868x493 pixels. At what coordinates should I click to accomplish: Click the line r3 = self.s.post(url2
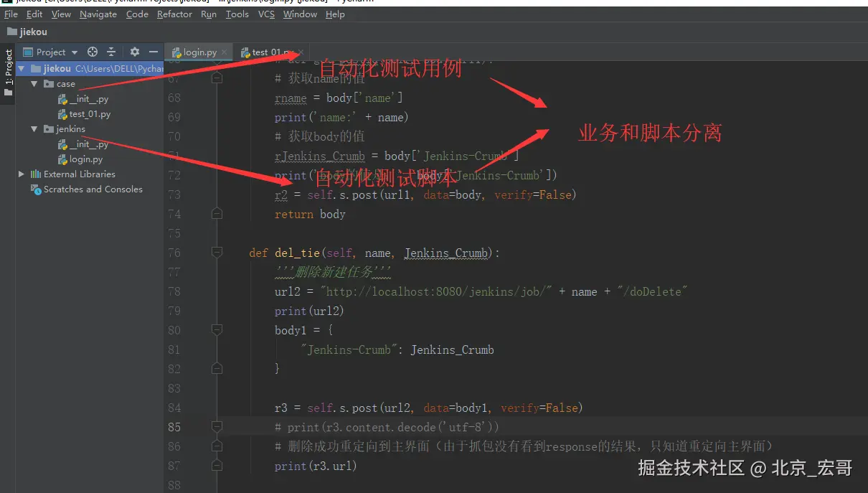tap(429, 408)
